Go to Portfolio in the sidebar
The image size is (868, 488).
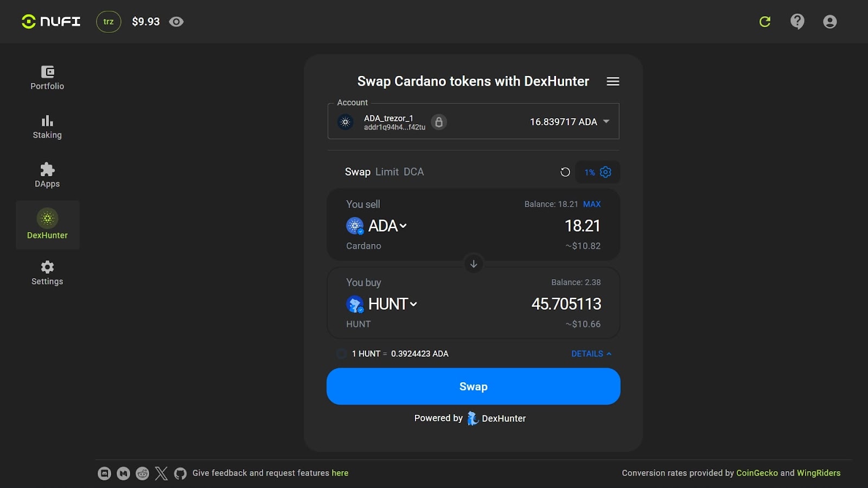point(47,78)
